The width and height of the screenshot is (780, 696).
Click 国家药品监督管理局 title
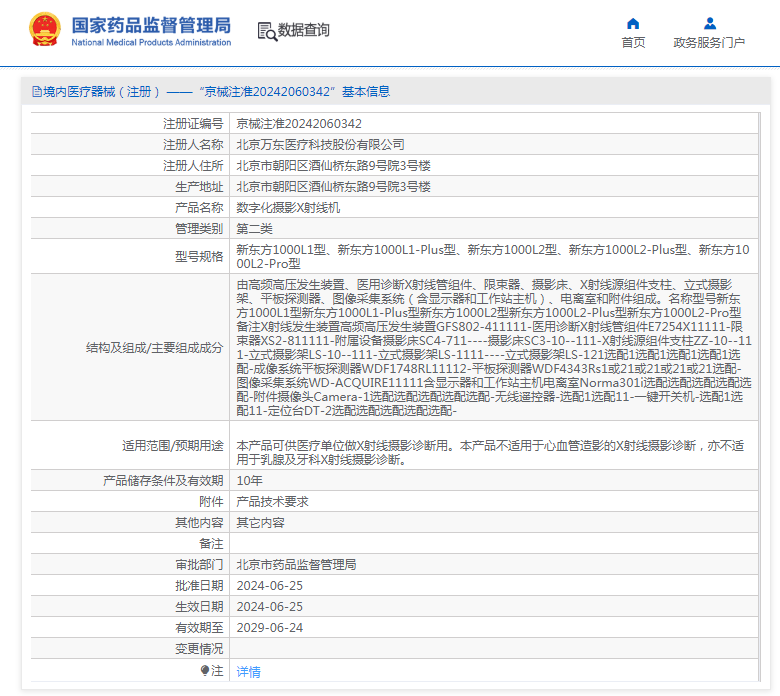151,25
